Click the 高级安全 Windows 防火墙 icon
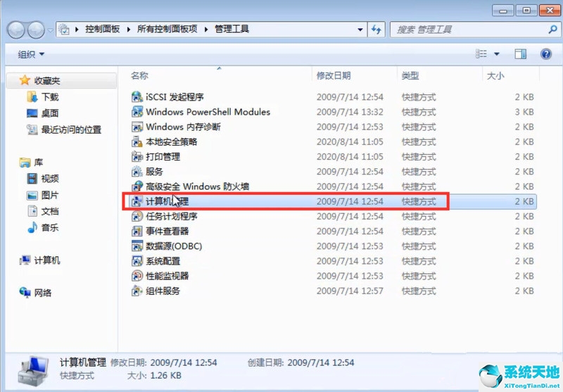563x392 pixels. pos(137,186)
